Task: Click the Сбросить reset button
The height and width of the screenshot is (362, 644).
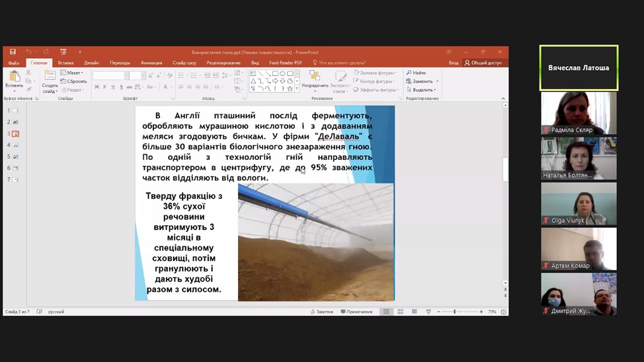Action: pos(75,81)
